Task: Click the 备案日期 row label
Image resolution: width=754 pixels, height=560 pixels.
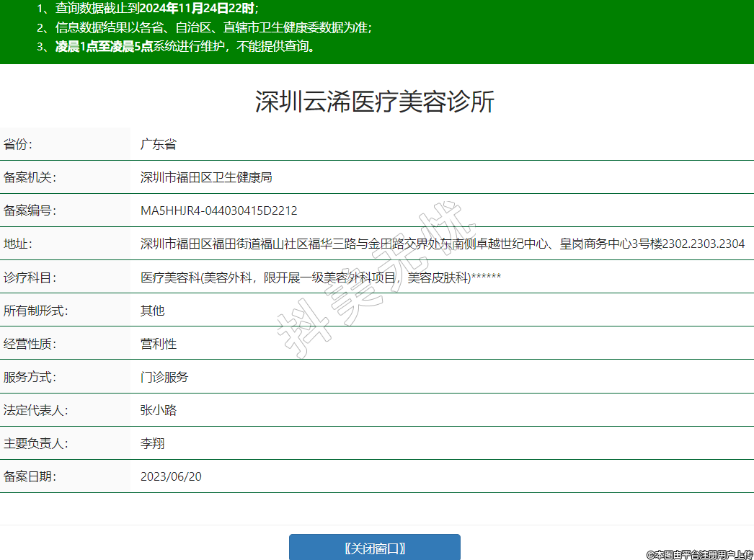Action: click(x=30, y=476)
